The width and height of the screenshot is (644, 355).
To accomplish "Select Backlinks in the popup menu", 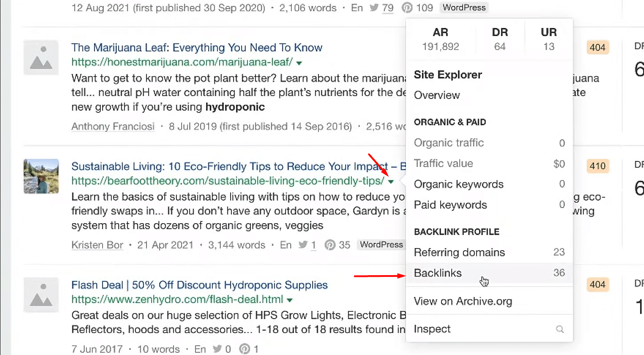I will [438, 273].
